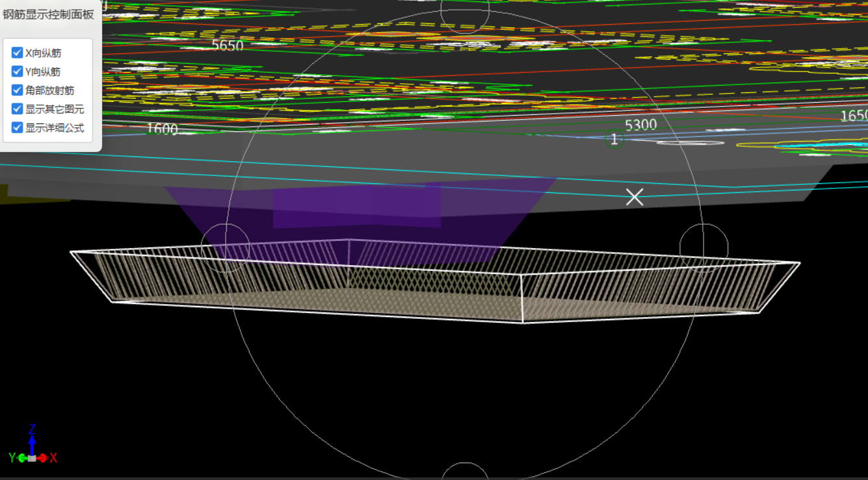Click the 5300 dimension label
The image size is (868, 480).
[641, 125]
